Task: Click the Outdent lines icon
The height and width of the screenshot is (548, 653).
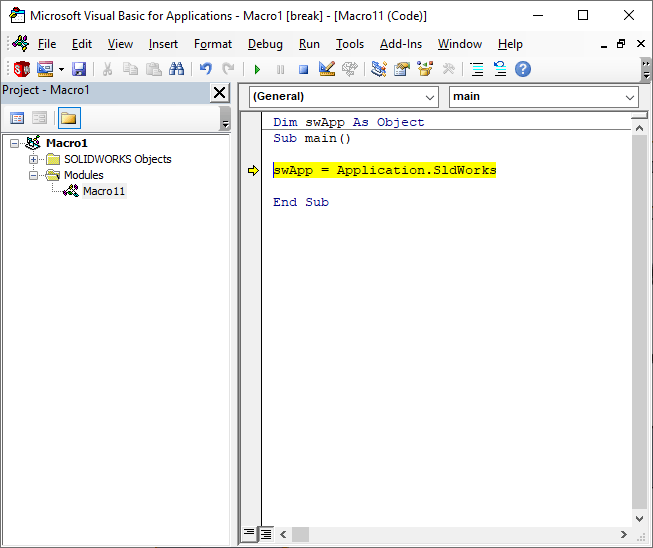Action: tap(500, 69)
